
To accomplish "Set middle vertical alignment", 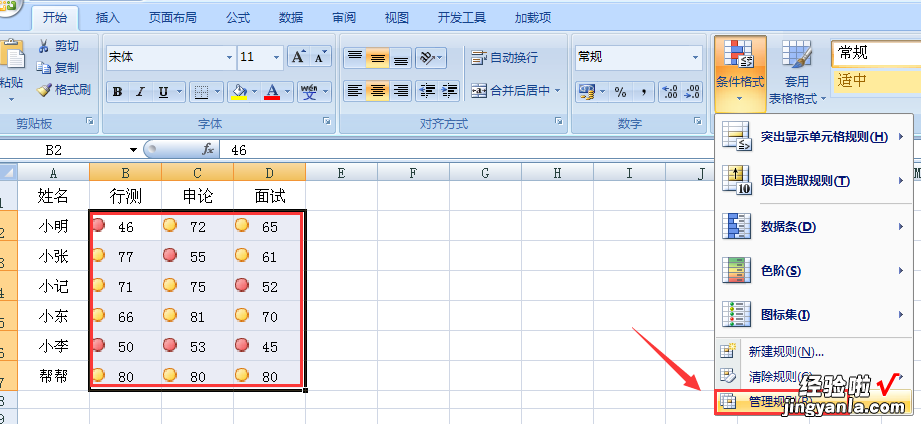I will (378, 57).
